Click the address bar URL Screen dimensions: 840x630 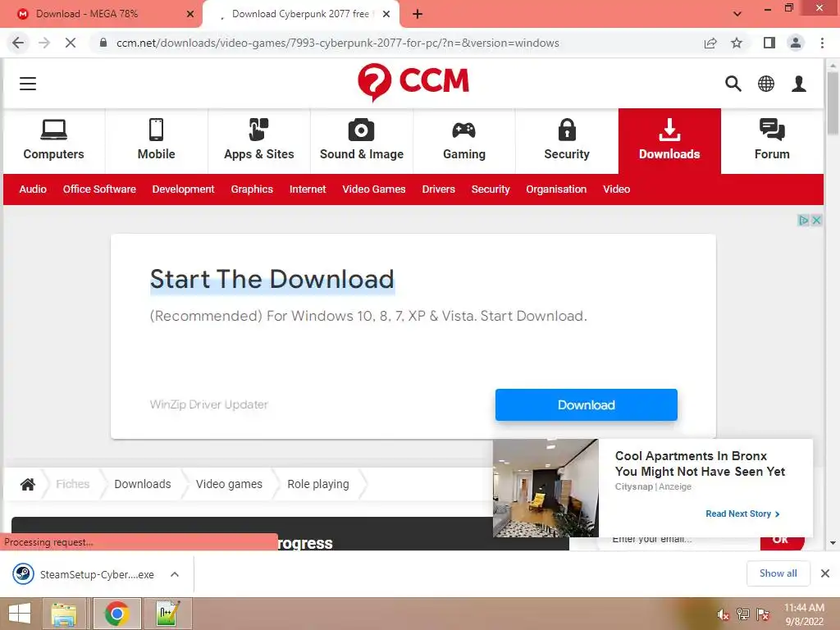tap(337, 43)
